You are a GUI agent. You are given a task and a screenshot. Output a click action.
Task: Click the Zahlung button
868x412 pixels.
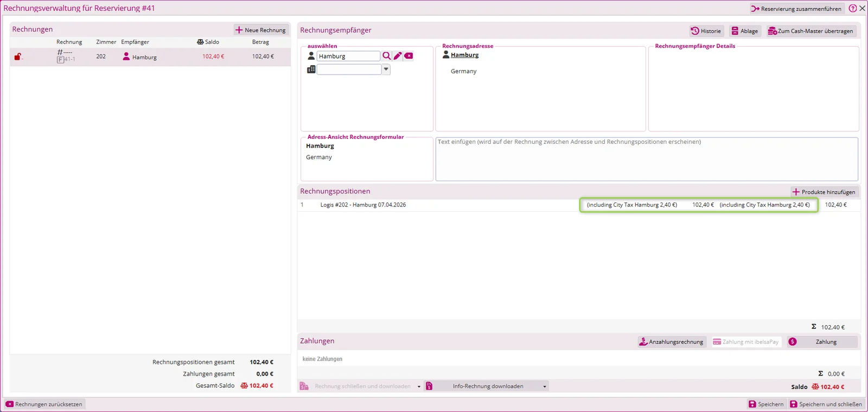[x=822, y=341]
